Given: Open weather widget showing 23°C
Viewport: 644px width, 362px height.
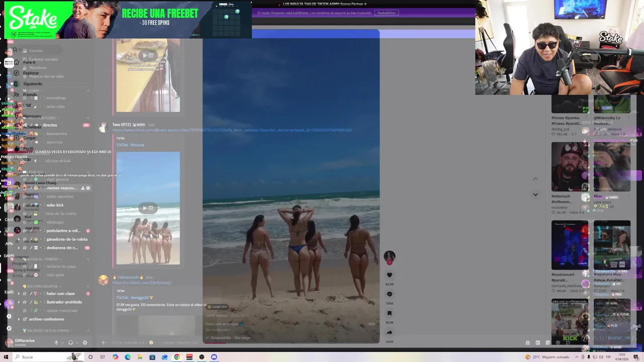Looking at the screenshot, I should [547, 357].
